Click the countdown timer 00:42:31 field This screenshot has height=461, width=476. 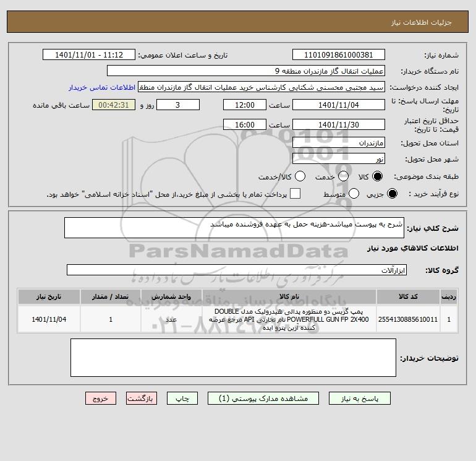coord(114,105)
